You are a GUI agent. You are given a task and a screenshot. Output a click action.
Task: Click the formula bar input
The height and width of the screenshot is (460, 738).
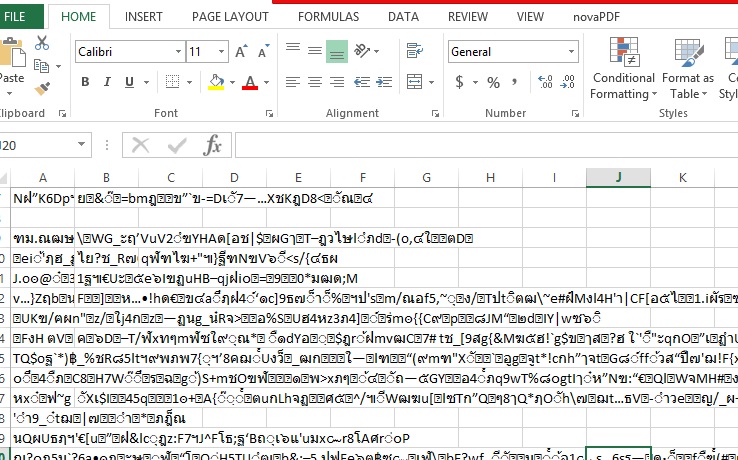pos(486,145)
